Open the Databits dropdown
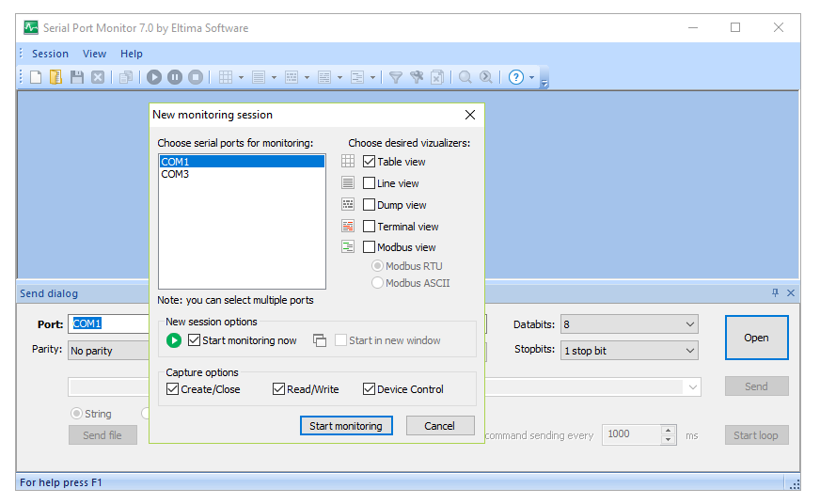 [690, 324]
